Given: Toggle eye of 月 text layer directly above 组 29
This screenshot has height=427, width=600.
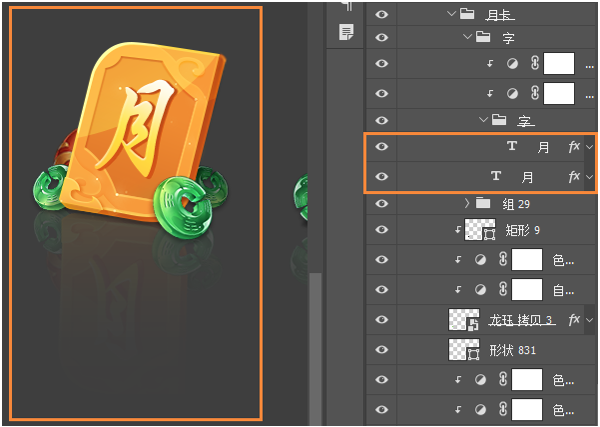Looking at the screenshot, I should pos(382,176).
